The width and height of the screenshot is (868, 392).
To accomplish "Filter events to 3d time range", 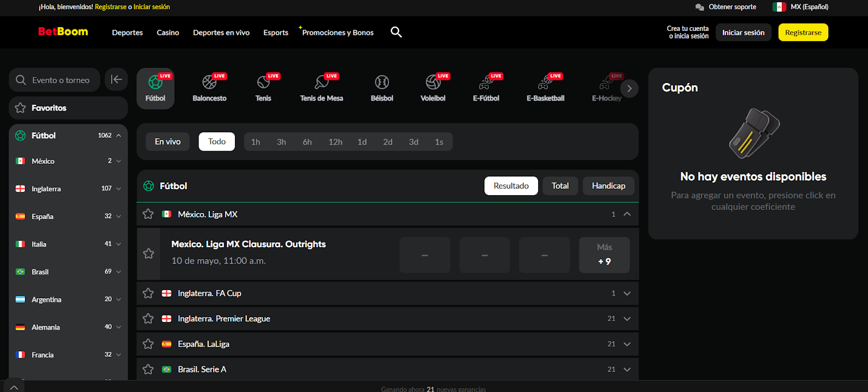I will point(413,142).
